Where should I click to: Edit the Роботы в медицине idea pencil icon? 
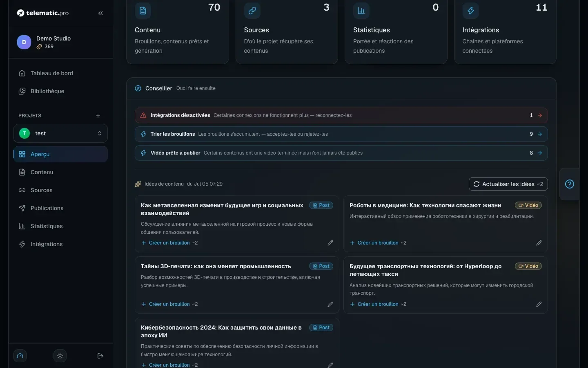[x=539, y=243]
